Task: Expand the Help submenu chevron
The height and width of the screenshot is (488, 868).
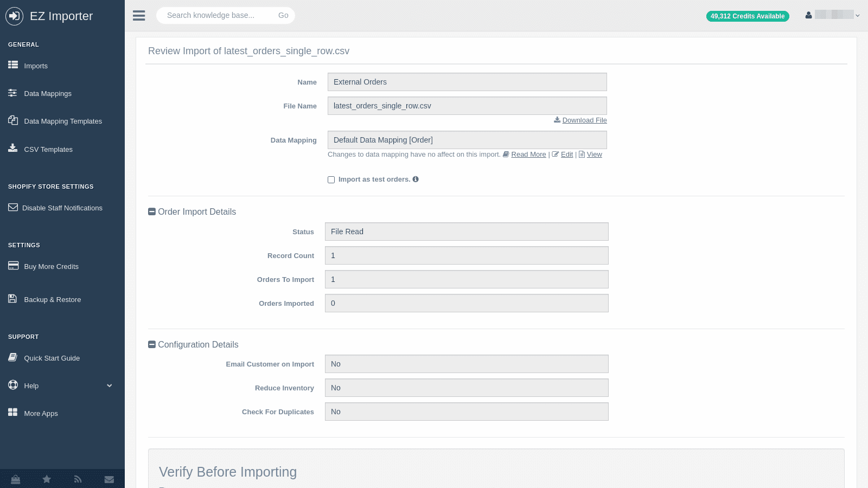Action: [x=110, y=386]
